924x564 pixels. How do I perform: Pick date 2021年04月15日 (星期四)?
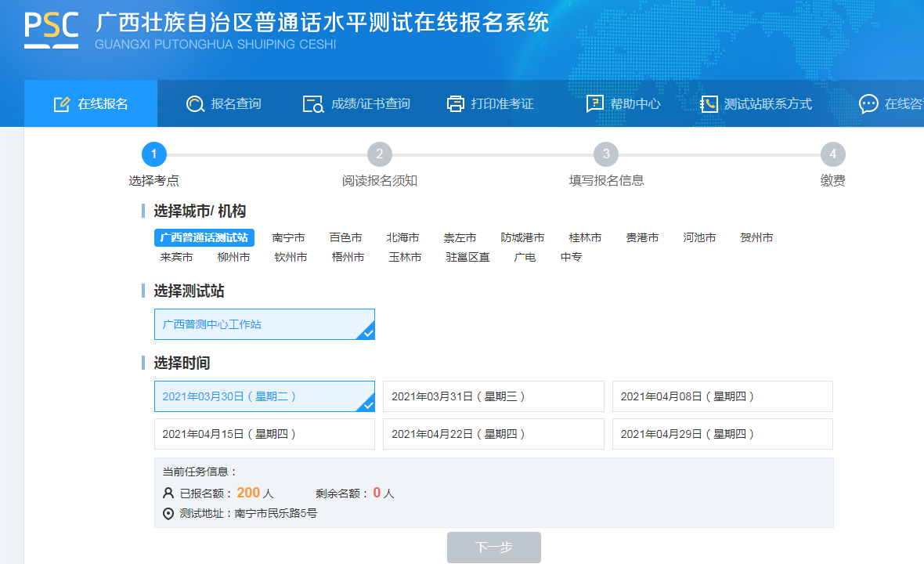(265, 434)
